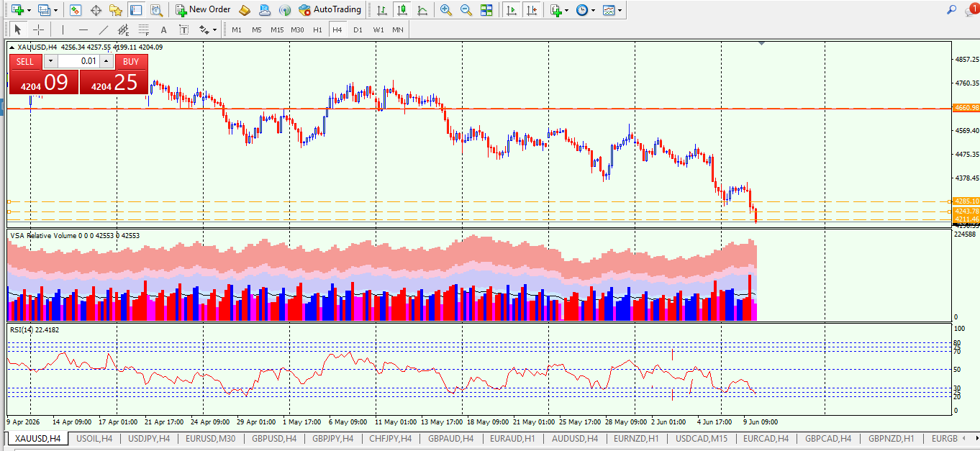Viewport: 980px width, 451px height.
Task: Select the vertical line tool
Action: [x=63, y=29]
